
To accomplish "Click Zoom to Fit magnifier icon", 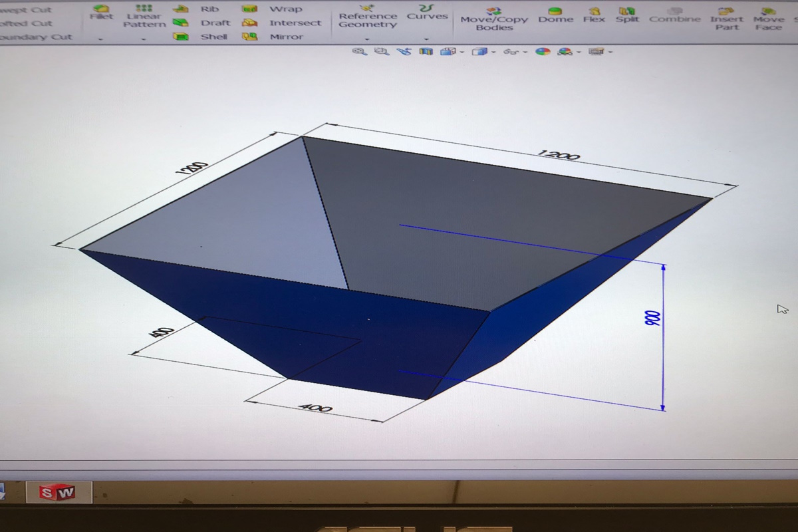I will point(359,51).
